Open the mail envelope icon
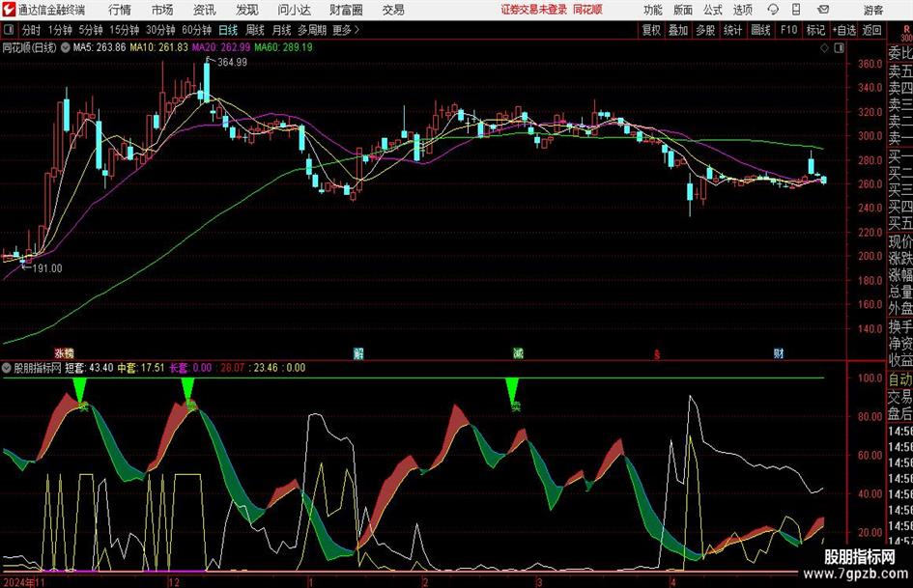This screenshot has height=588, width=913. pyautogui.click(x=823, y=10)
